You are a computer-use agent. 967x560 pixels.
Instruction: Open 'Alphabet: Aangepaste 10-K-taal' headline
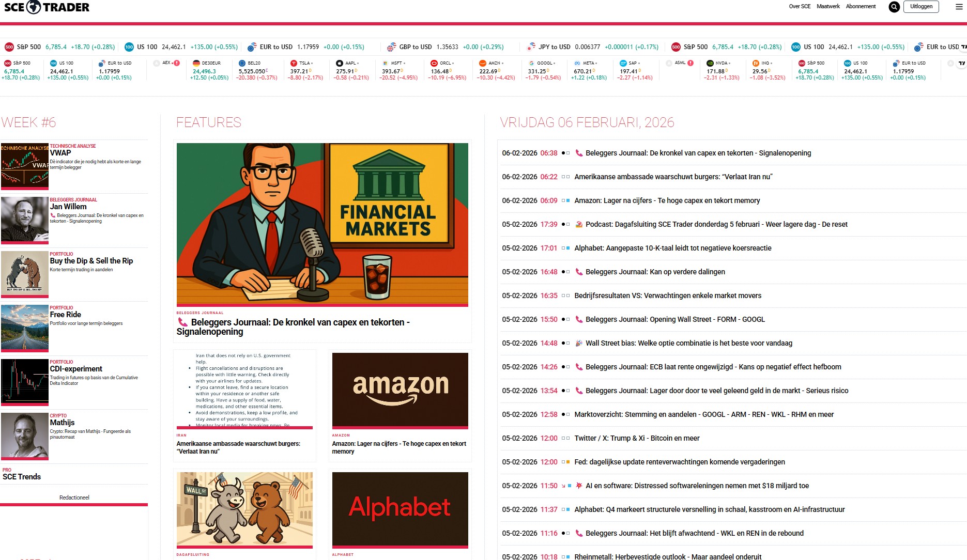[673, 248]
